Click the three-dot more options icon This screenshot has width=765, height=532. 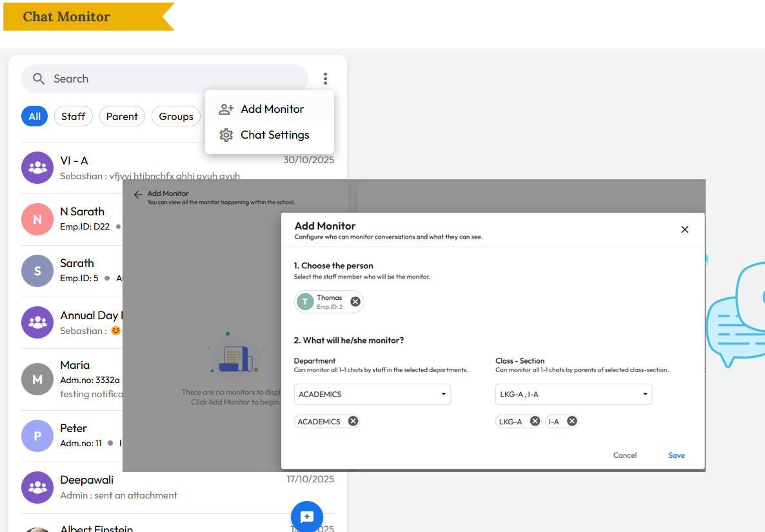(325, 79)
